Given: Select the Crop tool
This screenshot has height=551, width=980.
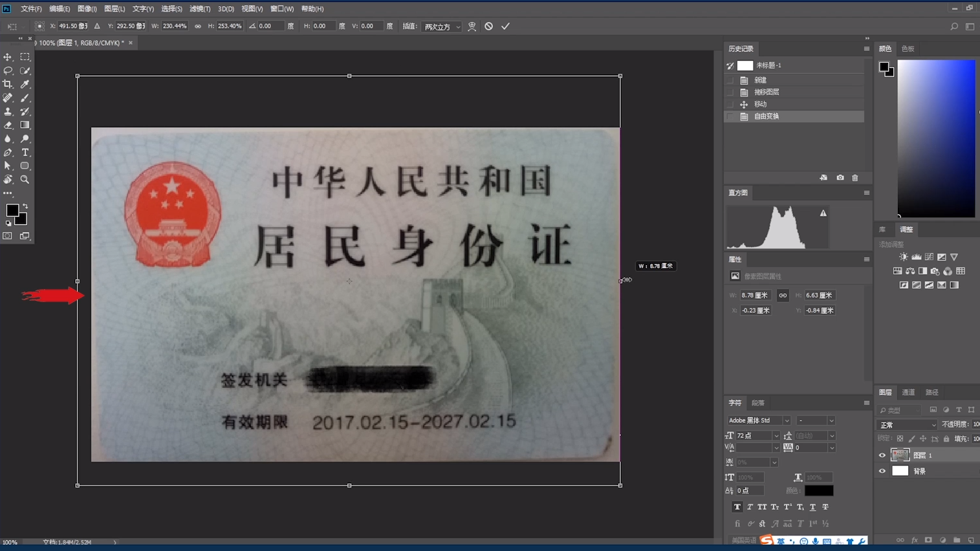Looking at the screenshot, I should [x=8, y=84].
